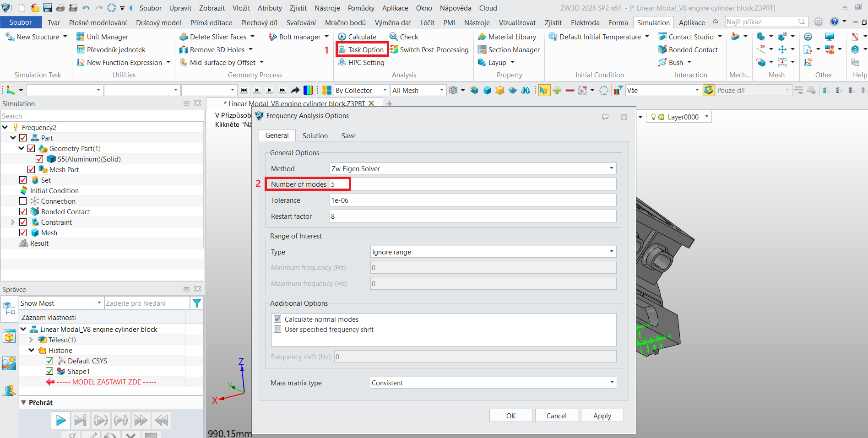The width and height of the screenshot is (868, 438).
Task: Select Delete Sliver Faces tool
Action: pyautogui.click(x=213, y=37)
